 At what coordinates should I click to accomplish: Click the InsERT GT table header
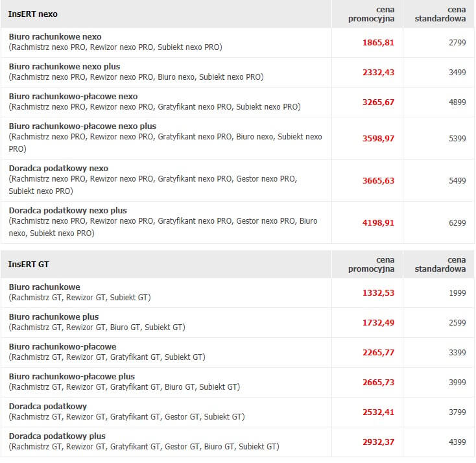(x=29, y=265)
